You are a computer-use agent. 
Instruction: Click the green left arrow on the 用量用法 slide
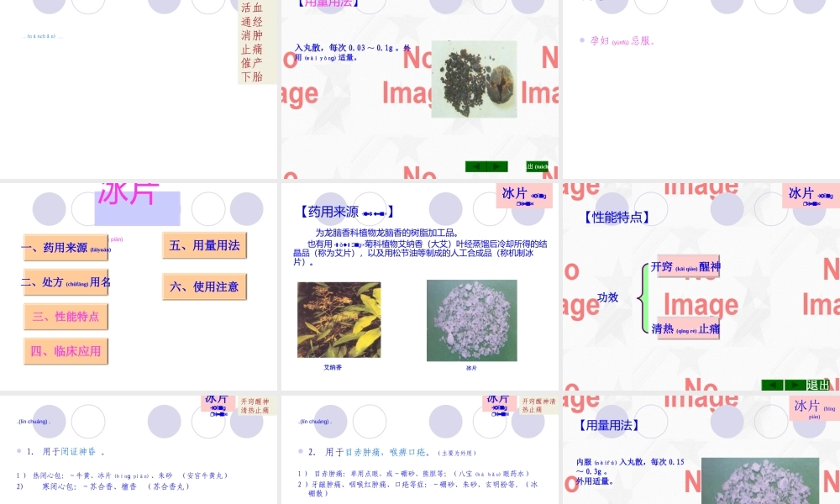(x=475, y=164)
